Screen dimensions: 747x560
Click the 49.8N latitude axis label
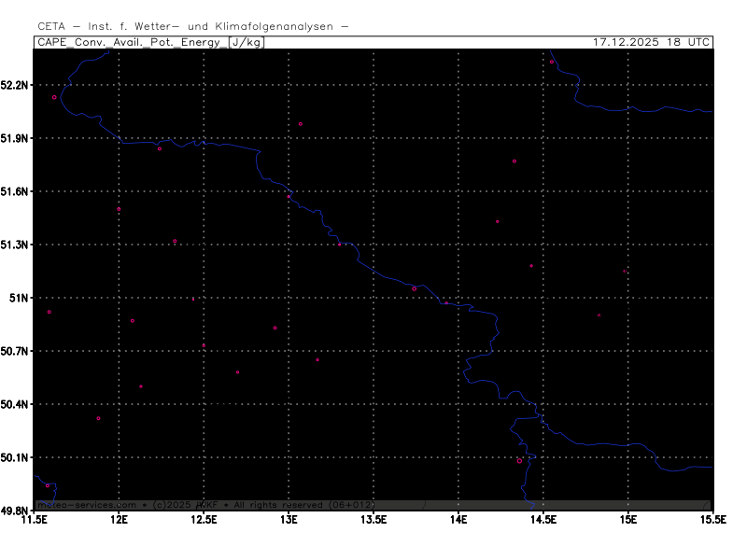tap(16, 511)
